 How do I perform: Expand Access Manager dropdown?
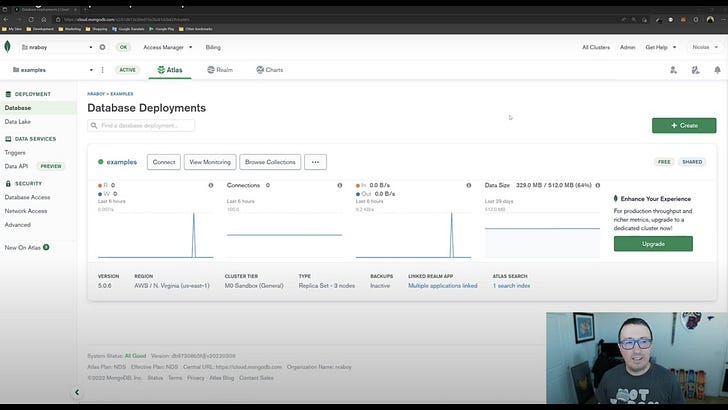click(168, 47)
